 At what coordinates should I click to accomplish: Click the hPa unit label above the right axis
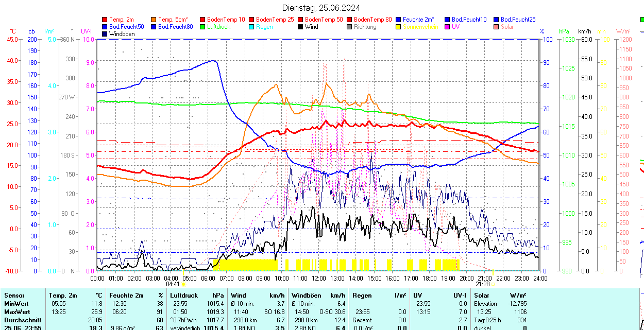coord(564,31)
